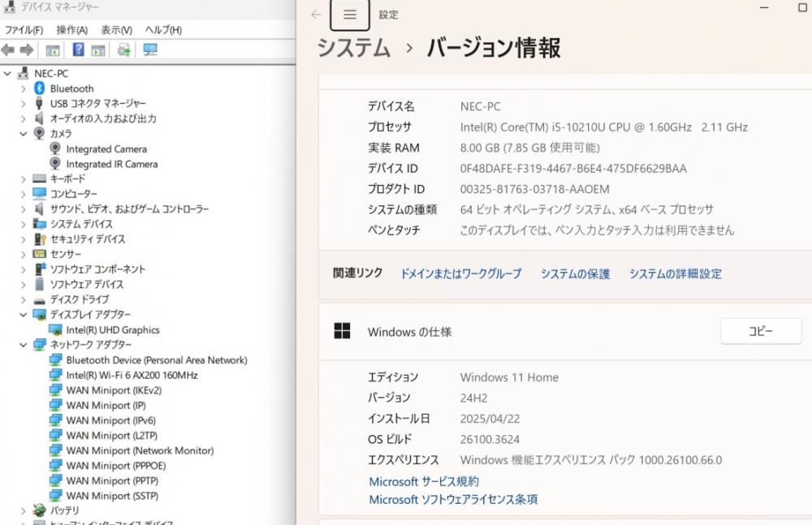Screen dimensions: 812x525
Task: Click the scan for hardware changes monitor icon
Action: point(150,49)
